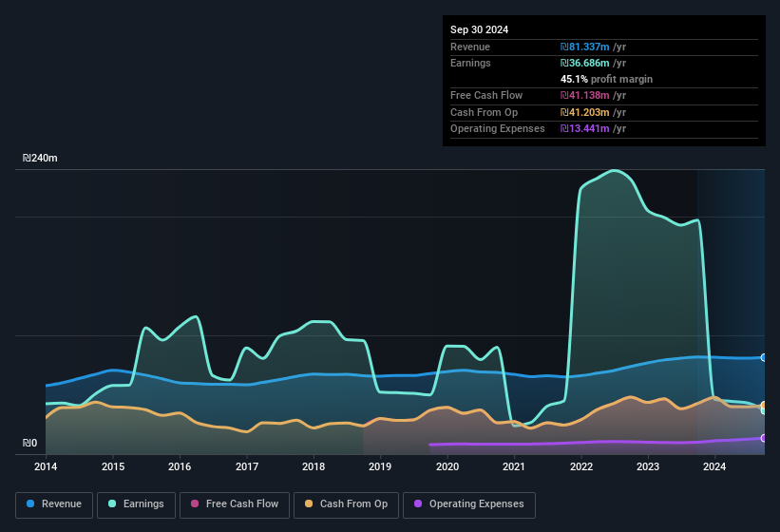
Task: Click the 2022 x-axis label
Action: [x=581, y=466]
